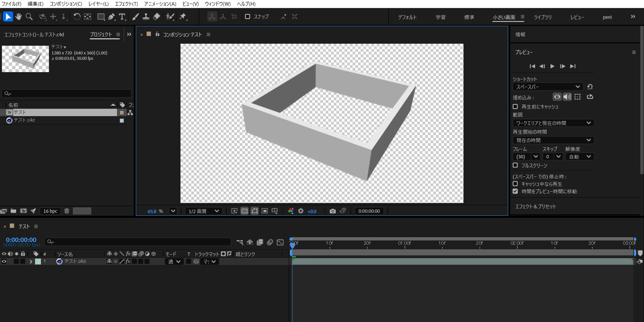Select the Brush tool
This screenshot has width=644, height=322.
[135, 16]
